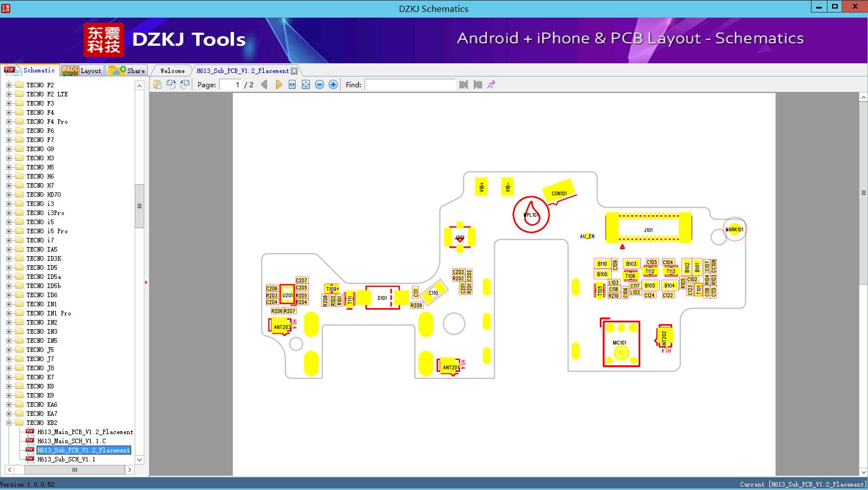Click the J101 connector on PCB
Viewport: 868px width, 490px height.
(648, 226)
